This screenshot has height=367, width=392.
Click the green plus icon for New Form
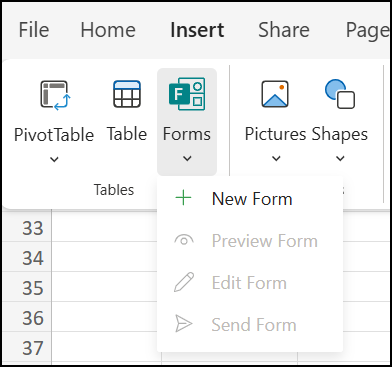click(x=183, y=198)
